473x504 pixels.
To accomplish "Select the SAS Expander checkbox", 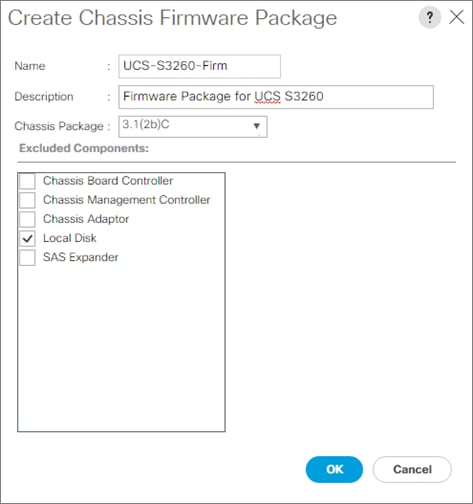I will click(x=27, y=258).
